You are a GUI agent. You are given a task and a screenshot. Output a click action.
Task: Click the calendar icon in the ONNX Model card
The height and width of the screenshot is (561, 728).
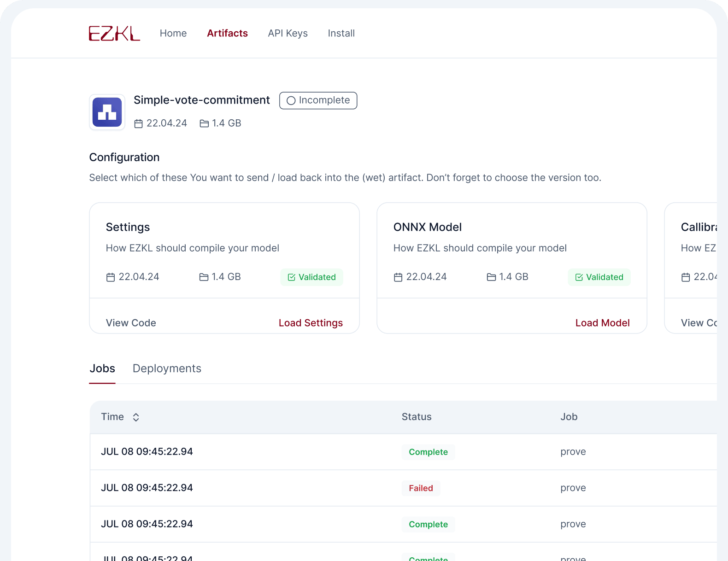point(398,277)
